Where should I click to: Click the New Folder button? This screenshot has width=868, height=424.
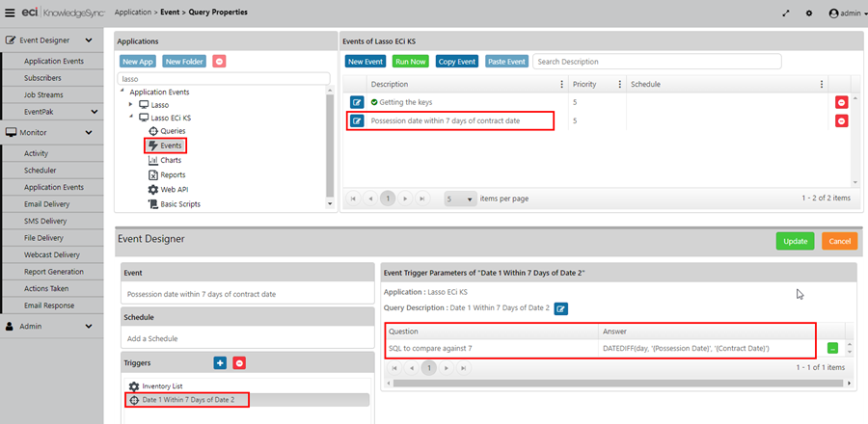(184, 62)
